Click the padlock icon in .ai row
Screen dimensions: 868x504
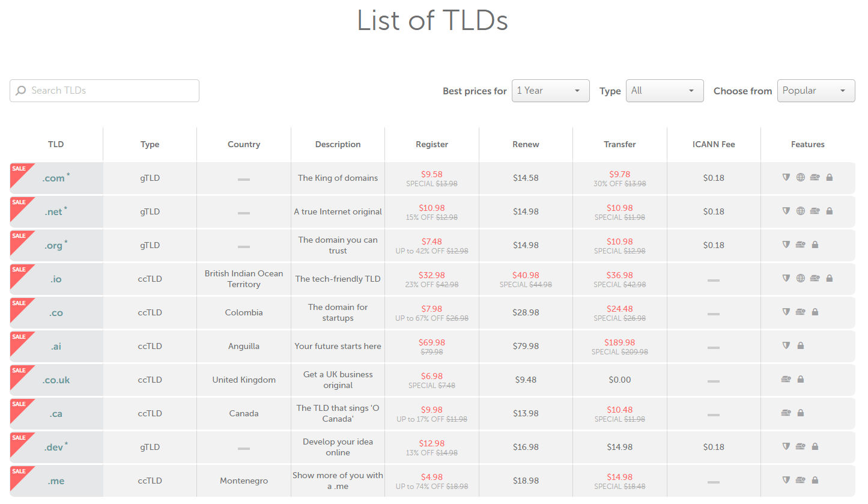tap(801, 345)
